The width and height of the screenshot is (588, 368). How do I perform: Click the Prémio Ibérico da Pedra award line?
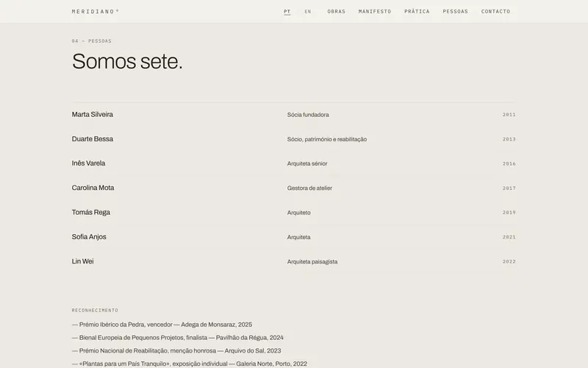tap(162, 325)
